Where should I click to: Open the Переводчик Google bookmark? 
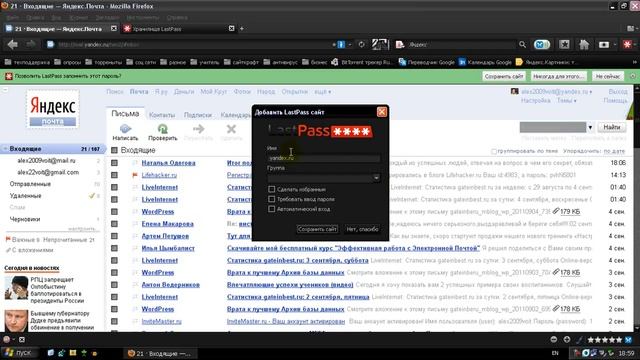point(427,62)
